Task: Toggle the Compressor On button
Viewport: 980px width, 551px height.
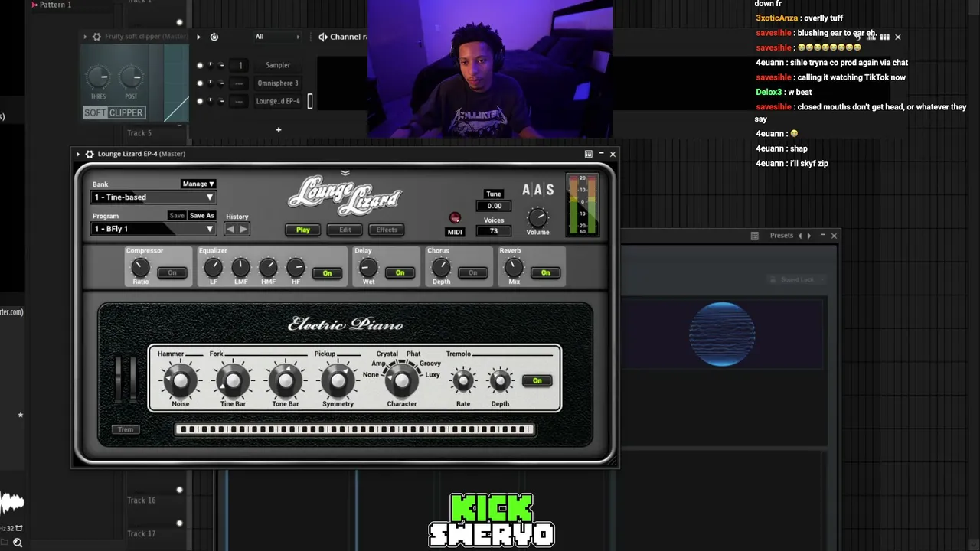Action: 172,272
